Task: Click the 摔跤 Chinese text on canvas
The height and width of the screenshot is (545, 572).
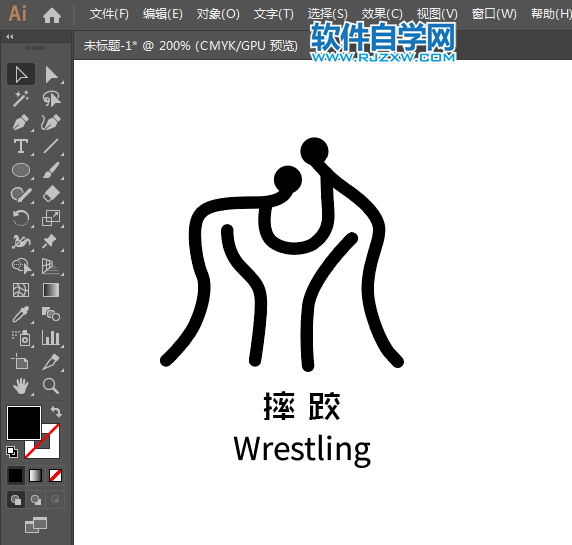Action: click(x=302, y=406)
